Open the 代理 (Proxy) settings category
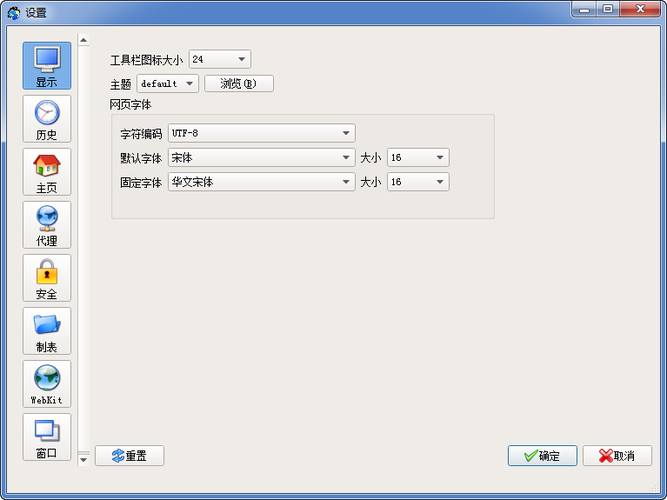 coord(47,225)
